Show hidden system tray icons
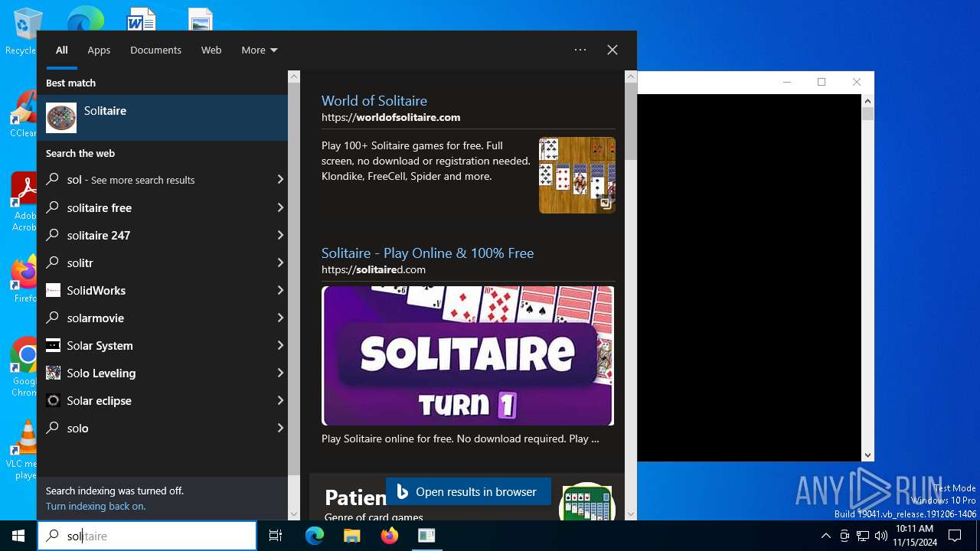Image resolution: width=980 pixels, height=551 pixels. tap(826, 536)
